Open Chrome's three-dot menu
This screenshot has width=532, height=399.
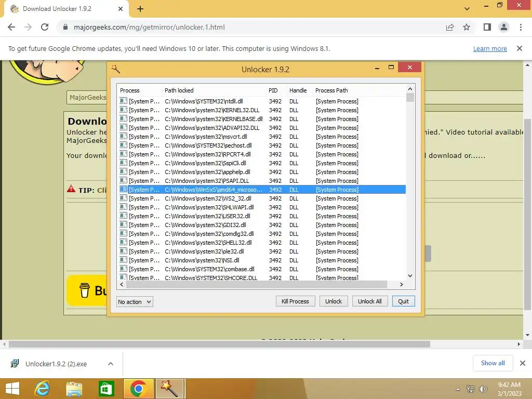tap(521, 27)
